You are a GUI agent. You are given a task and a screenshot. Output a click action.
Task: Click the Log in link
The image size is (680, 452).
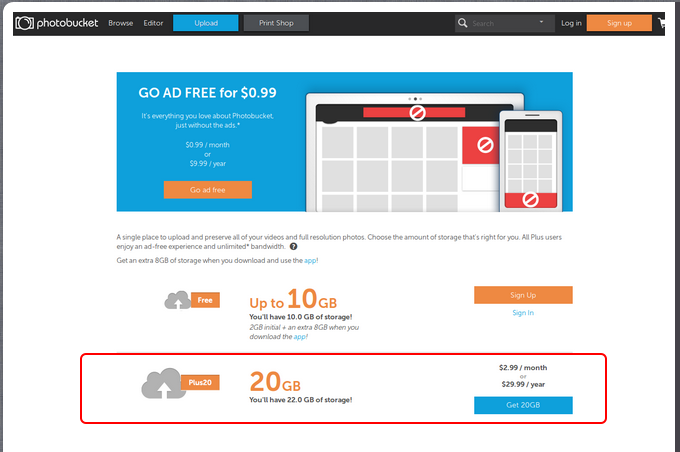(x=571, y=23)
